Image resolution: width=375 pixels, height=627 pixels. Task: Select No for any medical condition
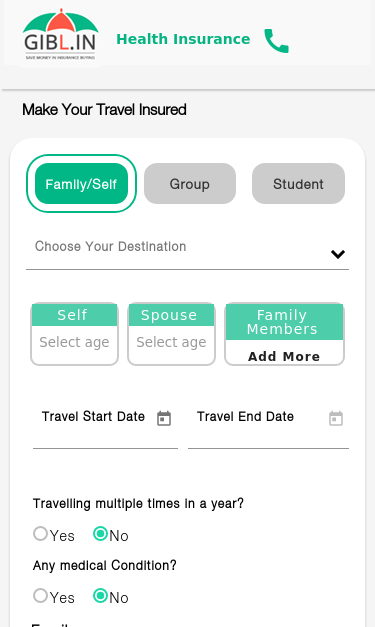pos(100,596)
